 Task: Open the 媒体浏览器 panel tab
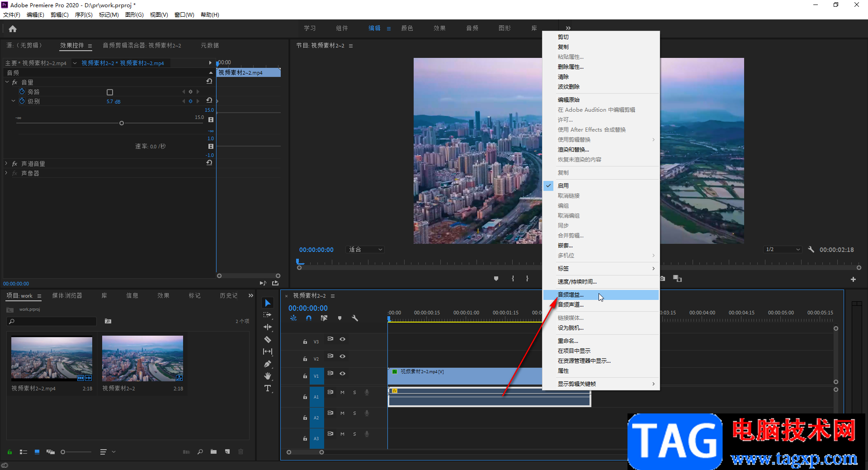67,295
